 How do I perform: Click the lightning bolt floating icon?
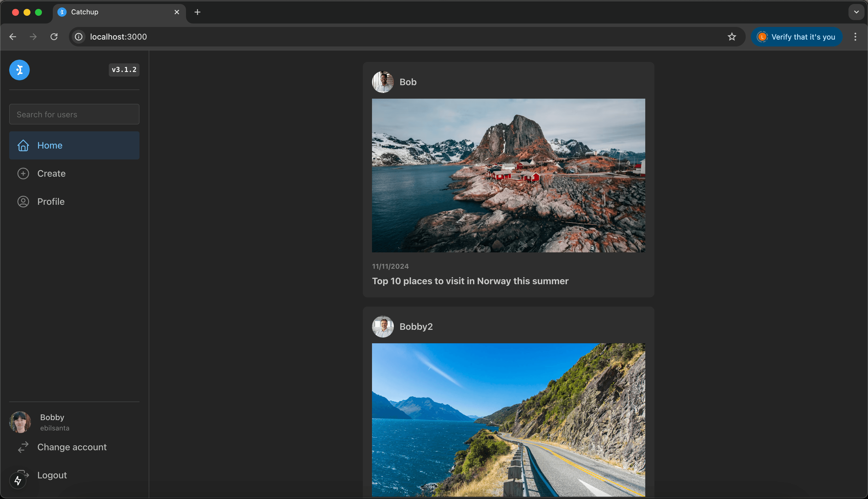[x=18, y=480]
